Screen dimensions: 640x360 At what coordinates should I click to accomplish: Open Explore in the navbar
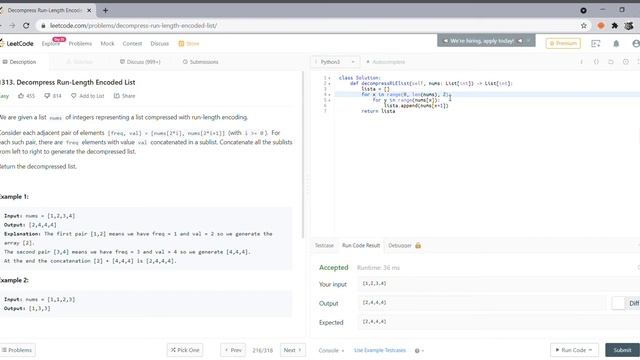[x=51, y=44]
